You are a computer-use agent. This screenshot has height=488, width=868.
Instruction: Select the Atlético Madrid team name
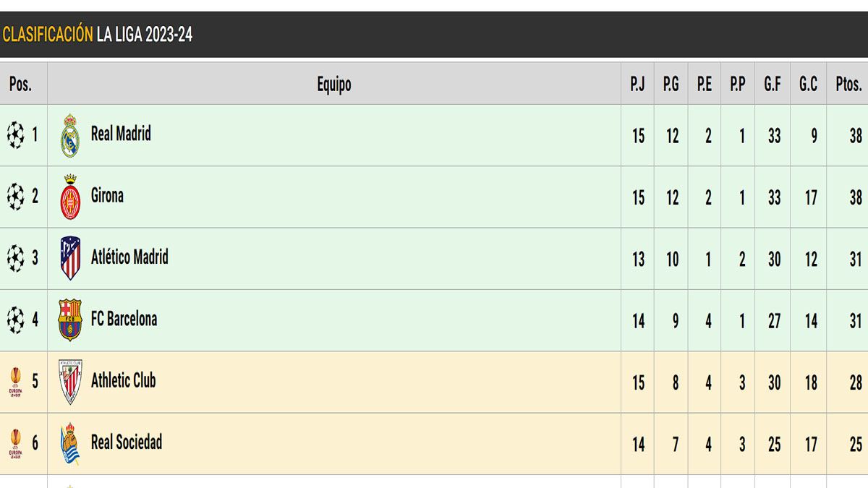pos(129,257)
